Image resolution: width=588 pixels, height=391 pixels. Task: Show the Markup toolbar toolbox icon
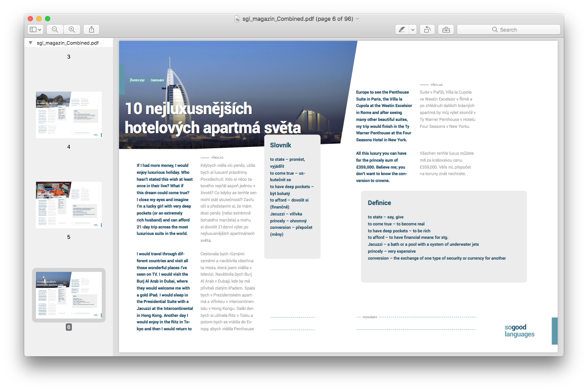point(446,29)
